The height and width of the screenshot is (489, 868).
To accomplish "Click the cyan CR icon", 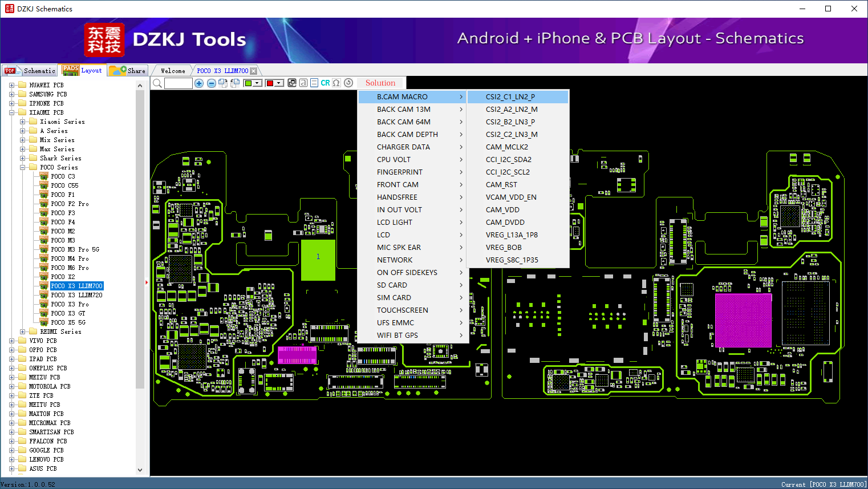I will pyautogui.click(x=325, y=83).
